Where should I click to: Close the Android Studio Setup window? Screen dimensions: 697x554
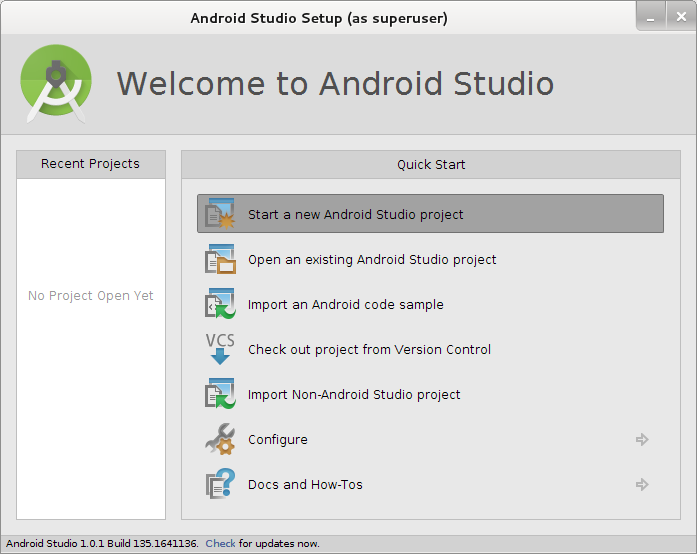point(681,17)
